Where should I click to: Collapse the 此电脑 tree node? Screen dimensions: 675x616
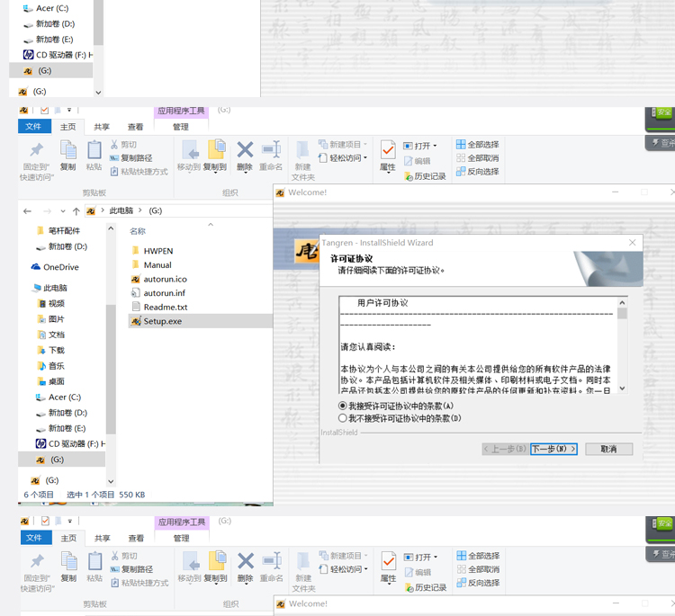pos(25,288)
